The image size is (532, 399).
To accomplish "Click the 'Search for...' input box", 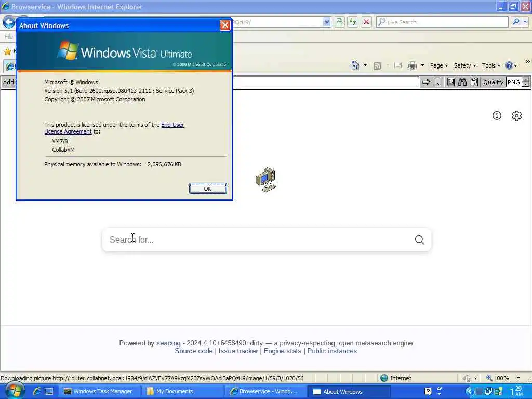I will point(258,240).
